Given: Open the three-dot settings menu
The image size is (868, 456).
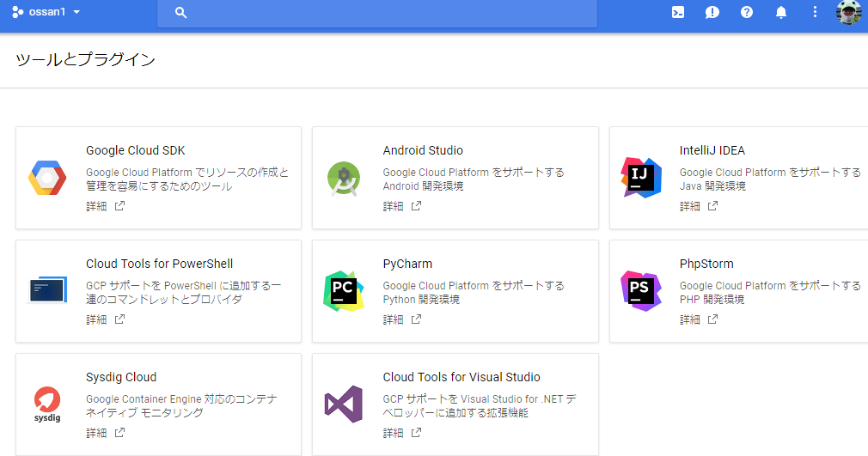Looking at the screenshot, I should coord(815,12).
